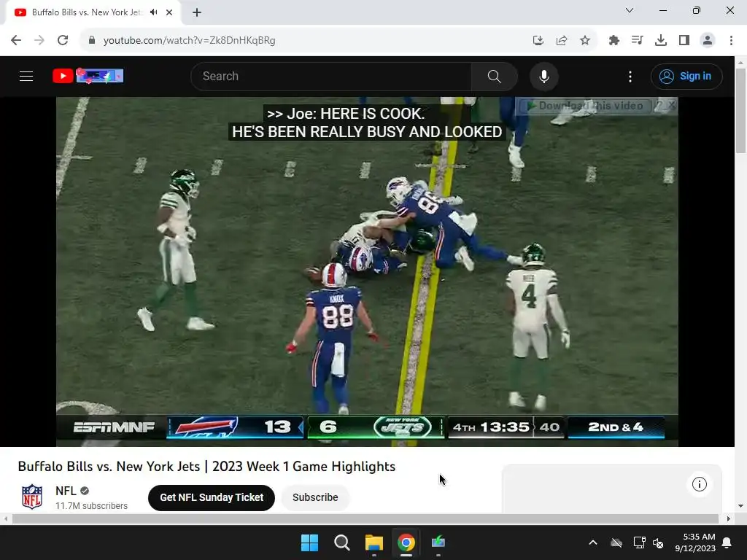Click the browser forward arrow
Screen dimensions: 747x560
coord(39,41)
